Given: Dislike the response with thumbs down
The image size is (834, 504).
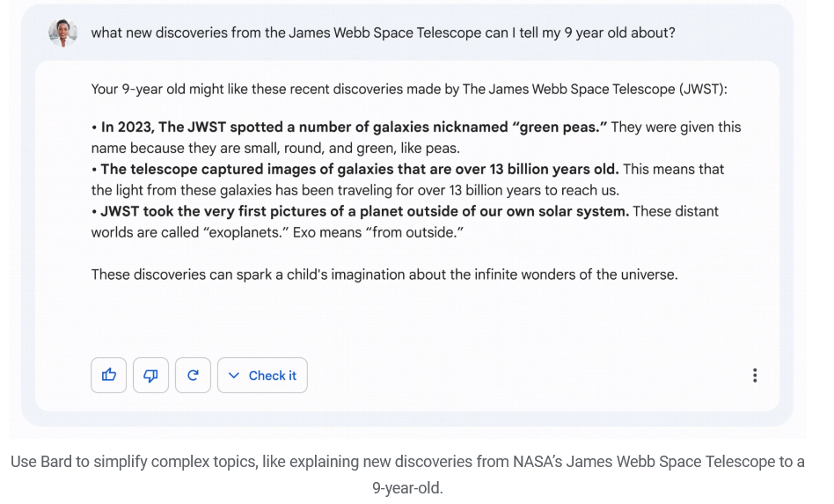Looking at the screenshot, I should [150, 376].
